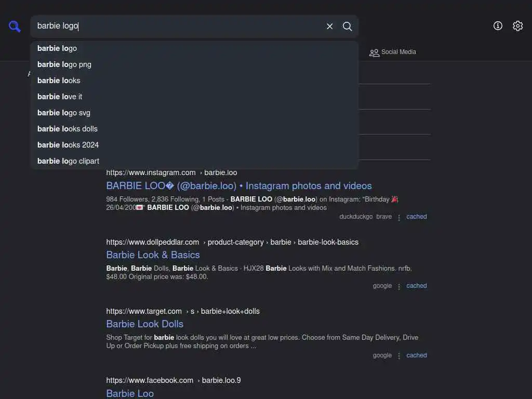Click the facebook.com barbie.loo.9 URL
Image resolution: width=532 pixels, height=399 pixels.
pos(174,381)
